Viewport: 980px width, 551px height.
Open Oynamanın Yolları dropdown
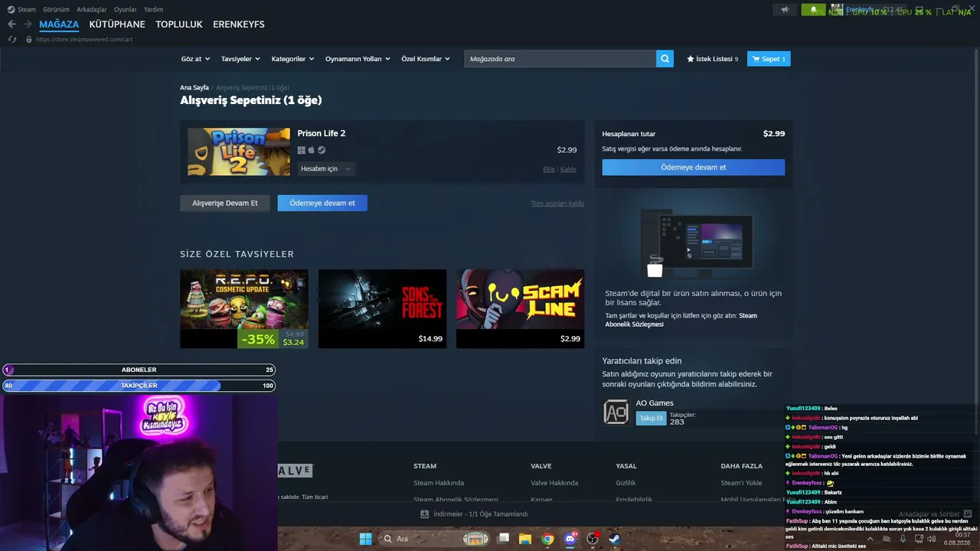358,59
